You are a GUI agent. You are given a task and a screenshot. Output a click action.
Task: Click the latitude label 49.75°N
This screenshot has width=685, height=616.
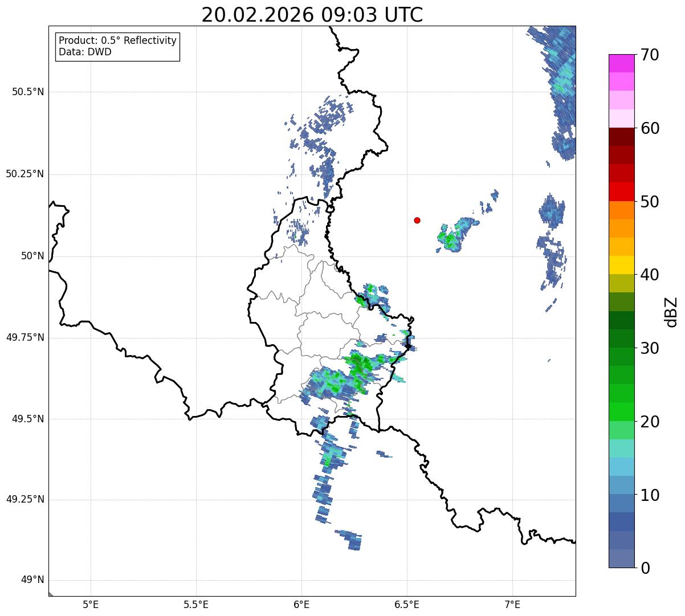(x=25, y=337)
